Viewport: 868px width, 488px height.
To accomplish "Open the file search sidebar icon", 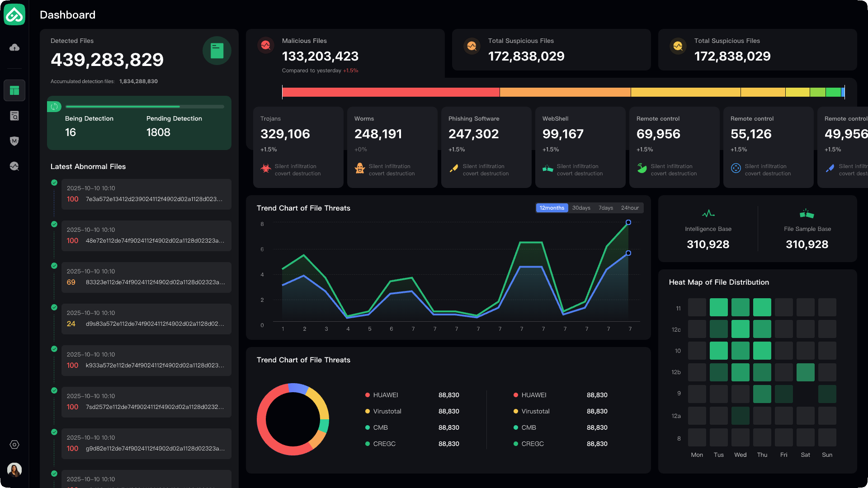I will point(14,116).
